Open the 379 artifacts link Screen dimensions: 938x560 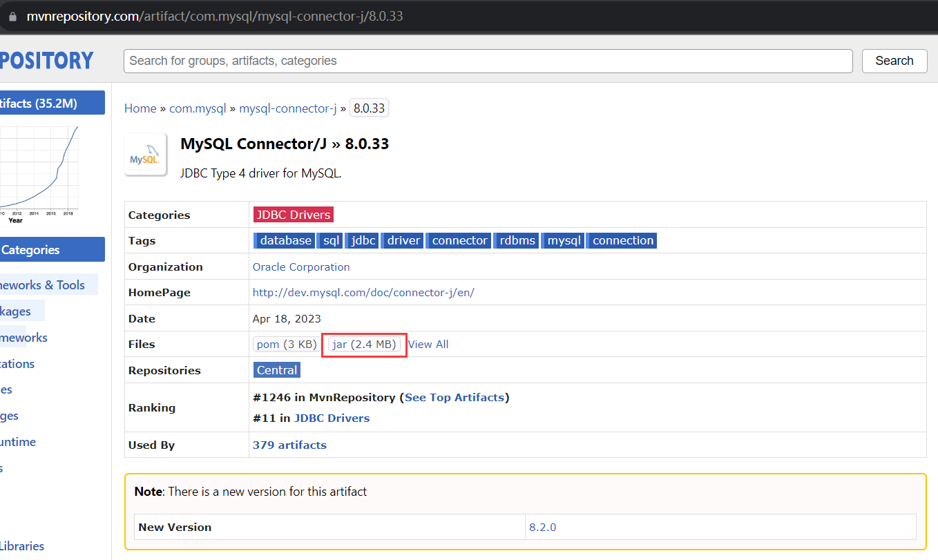pos(289,445)
